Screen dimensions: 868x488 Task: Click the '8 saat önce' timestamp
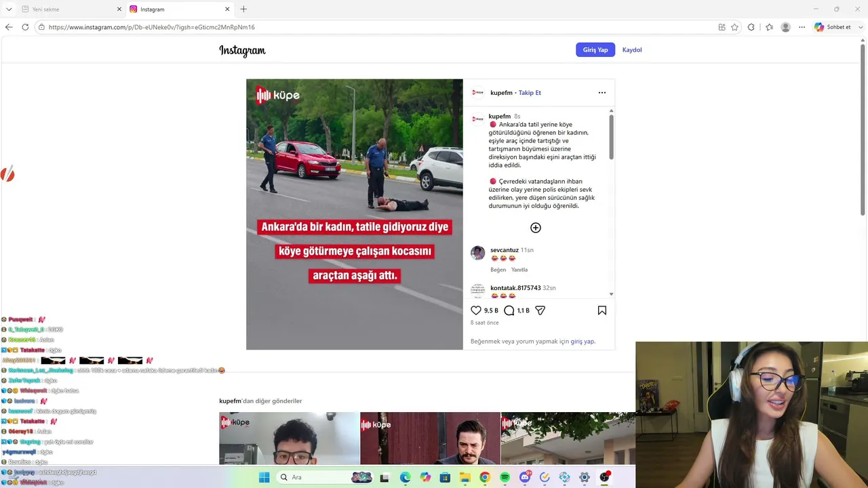(x=485, y=323)
